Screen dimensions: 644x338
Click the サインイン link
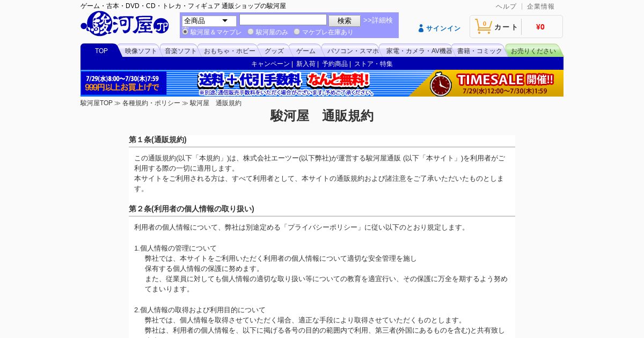(443, 28)
